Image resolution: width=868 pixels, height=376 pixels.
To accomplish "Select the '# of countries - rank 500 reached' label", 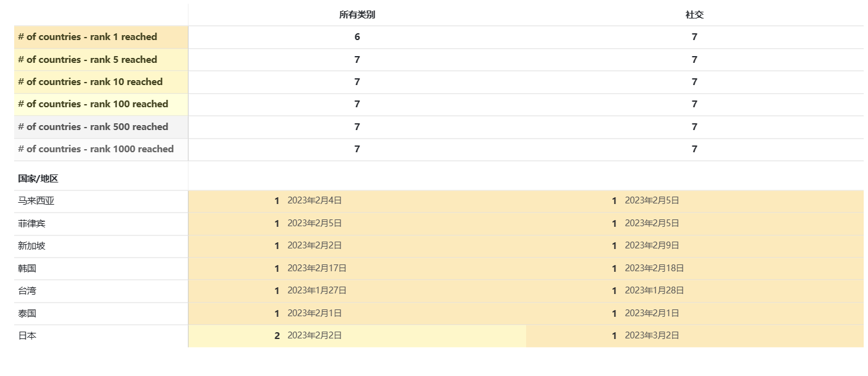I will click(93, 127).
